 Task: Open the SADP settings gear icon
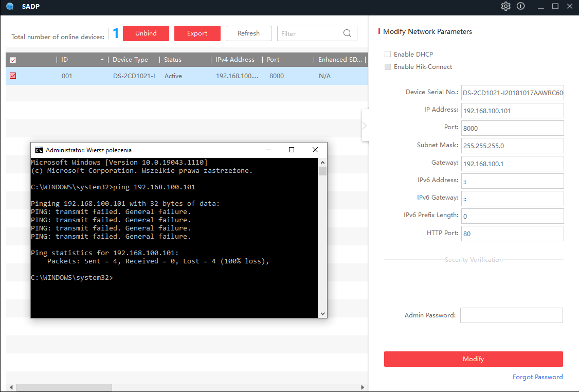(505, 6)
